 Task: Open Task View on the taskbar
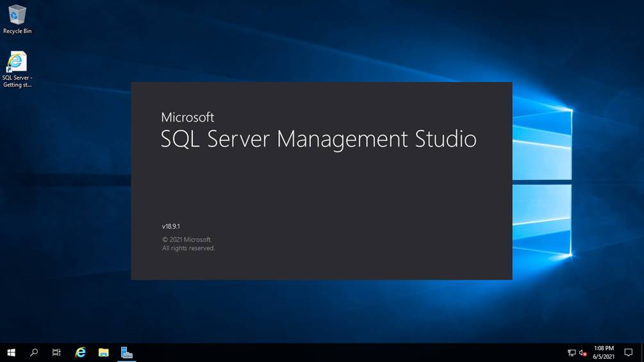pyautogui.click(x=56, y=352)
